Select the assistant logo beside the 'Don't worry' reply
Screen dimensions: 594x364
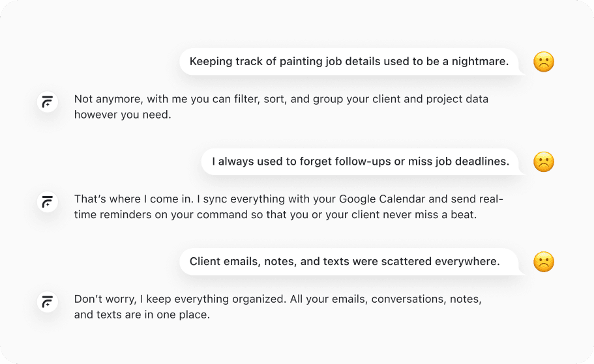[x=48, y=301]
